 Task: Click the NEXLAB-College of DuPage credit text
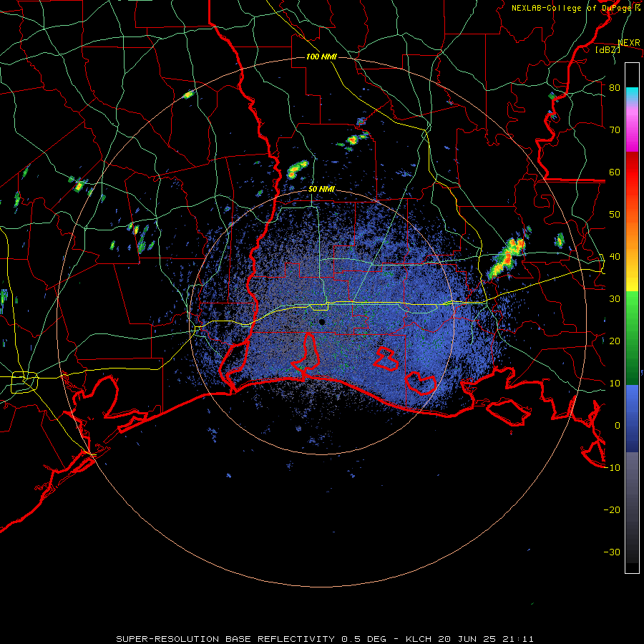pos(575,8)
